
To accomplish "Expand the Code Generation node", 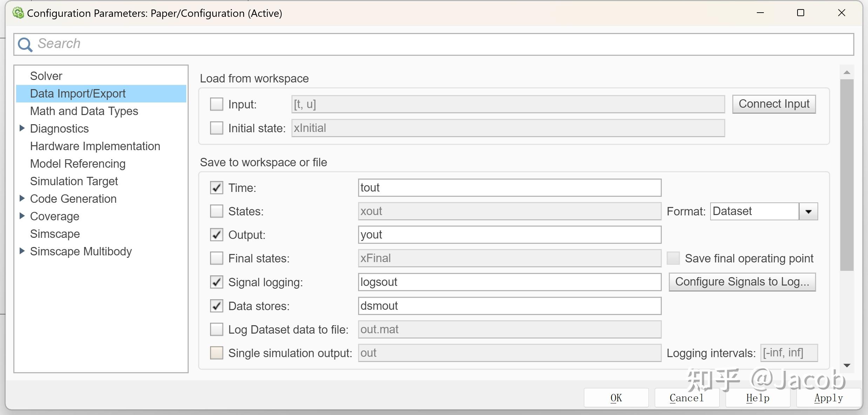I will [22, 199].
